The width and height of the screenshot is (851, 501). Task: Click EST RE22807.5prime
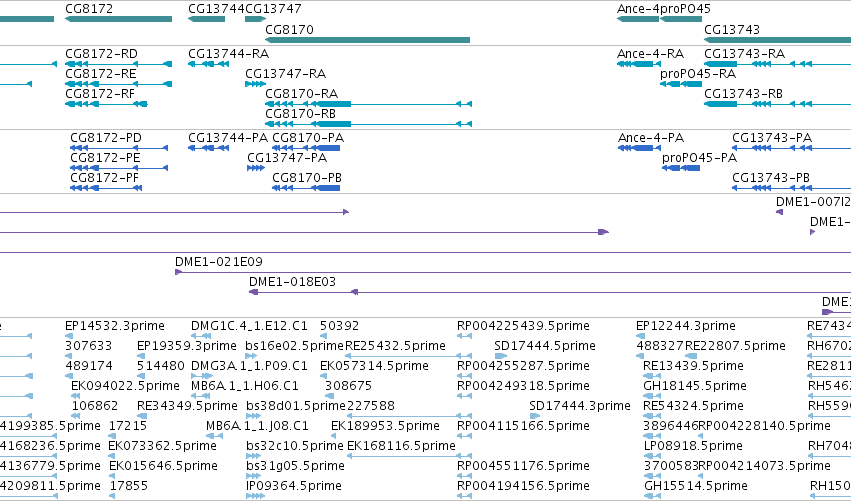point(735,346)
